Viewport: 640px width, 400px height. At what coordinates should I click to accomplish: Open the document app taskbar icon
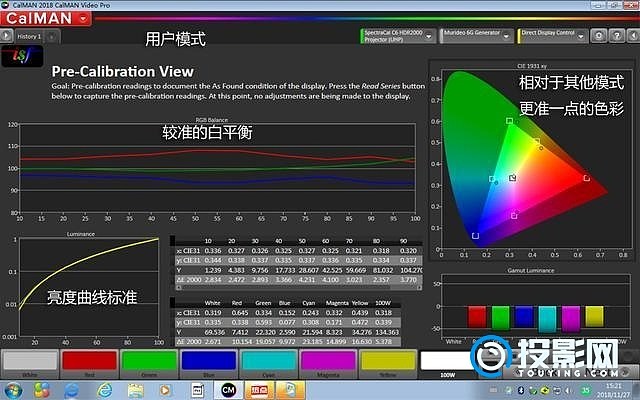pyautogui.click(x=198, y=390)
